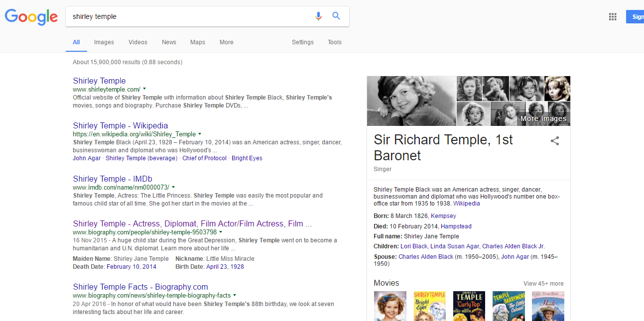This screenshot has width=644, height=321.
Task: Switch to the Images tab
Action: [104, 42]
